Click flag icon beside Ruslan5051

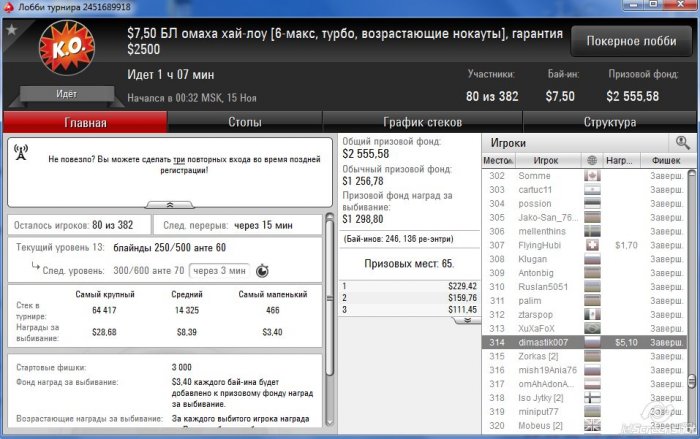[592, 286]
